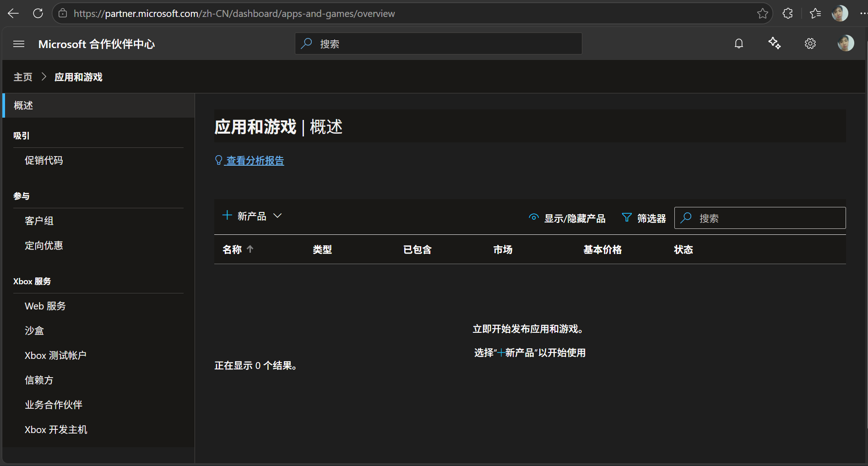Click the magnifier icon in product search
This screenshot has width=868, height=466.
point(686,218)
